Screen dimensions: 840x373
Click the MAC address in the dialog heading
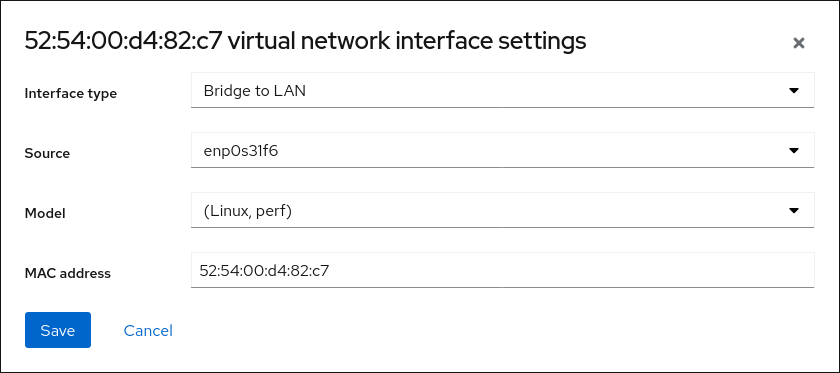point(123,41)
